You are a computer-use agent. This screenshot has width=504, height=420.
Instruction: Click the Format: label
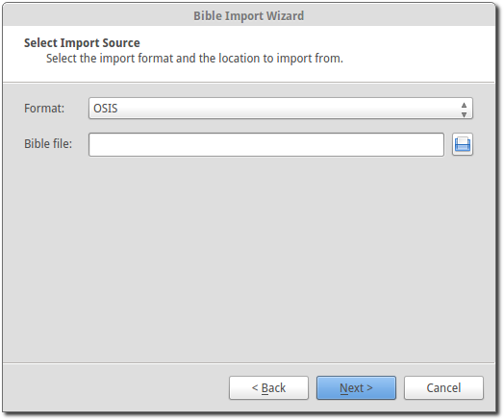tap(44, 109)
